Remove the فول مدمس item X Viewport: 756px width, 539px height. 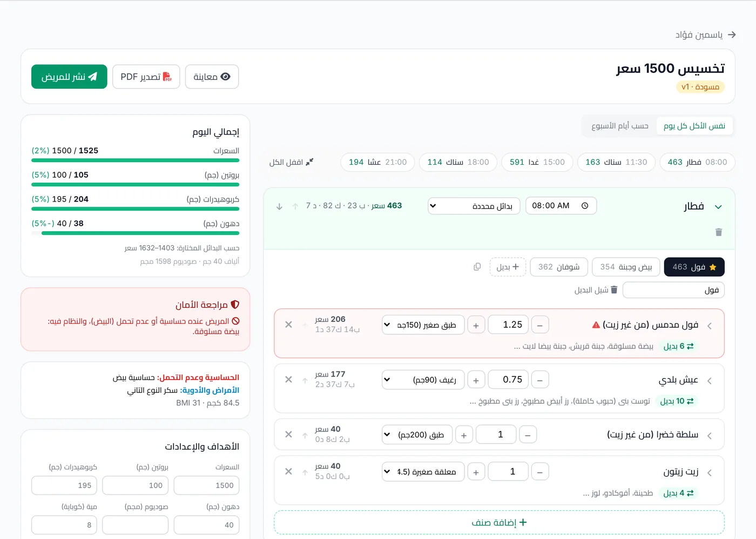point(288,325)
